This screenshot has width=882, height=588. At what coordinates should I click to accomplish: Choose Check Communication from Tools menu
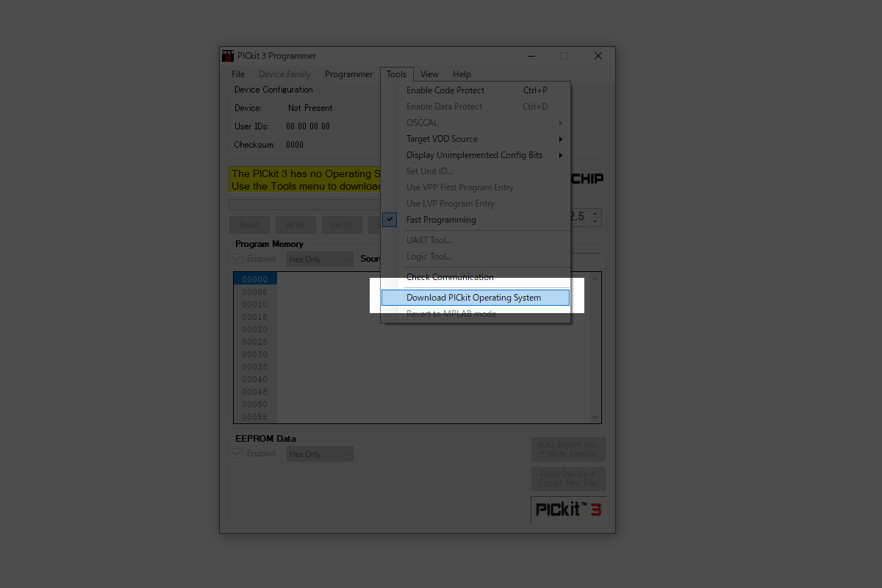[x=450, y=277]
